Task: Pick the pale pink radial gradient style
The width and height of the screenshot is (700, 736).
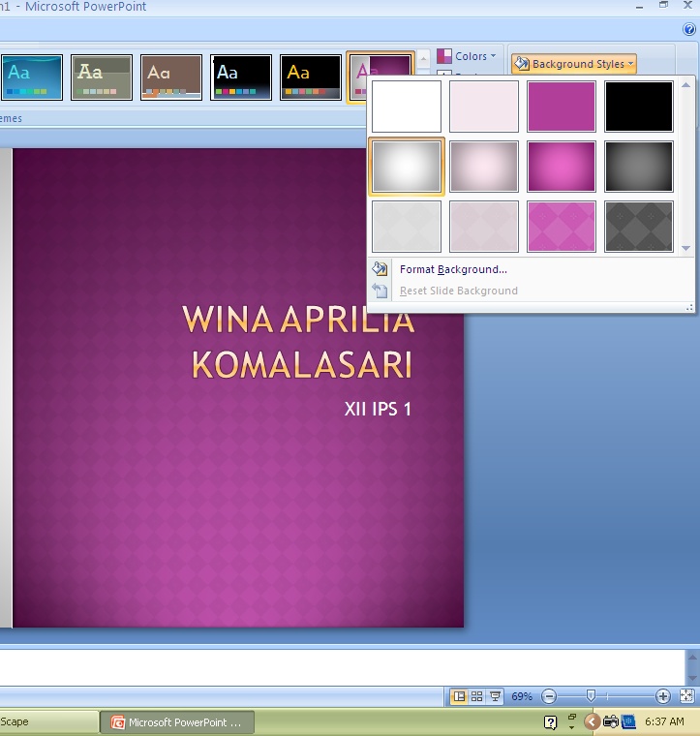Action: pyautogui.click(x=484, y=167)
